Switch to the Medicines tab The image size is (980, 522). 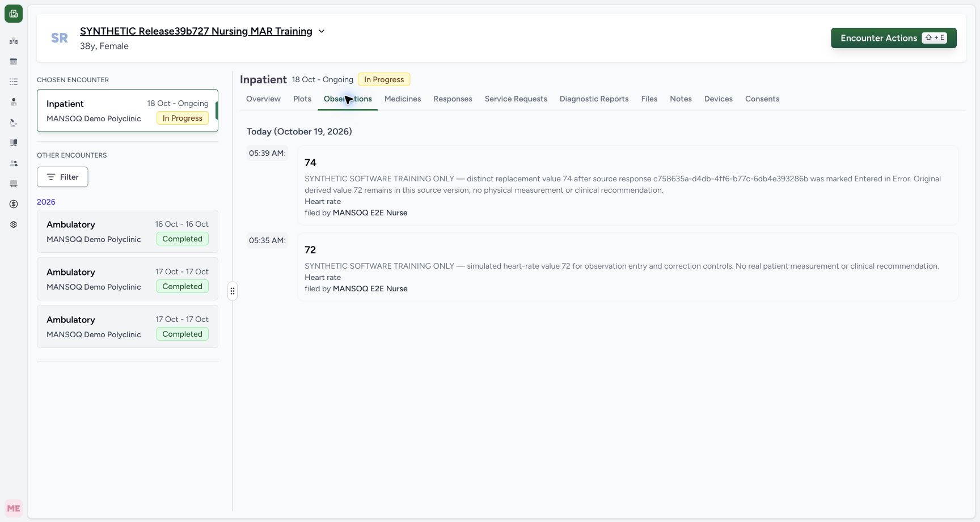point(403,99)
